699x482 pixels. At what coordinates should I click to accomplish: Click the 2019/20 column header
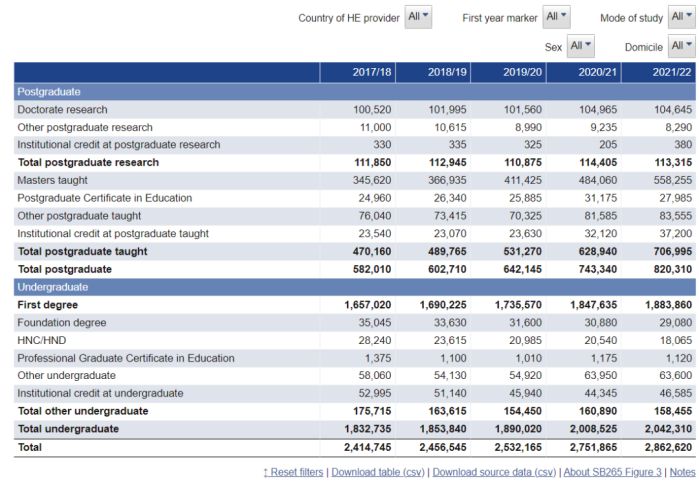point(508,72)
